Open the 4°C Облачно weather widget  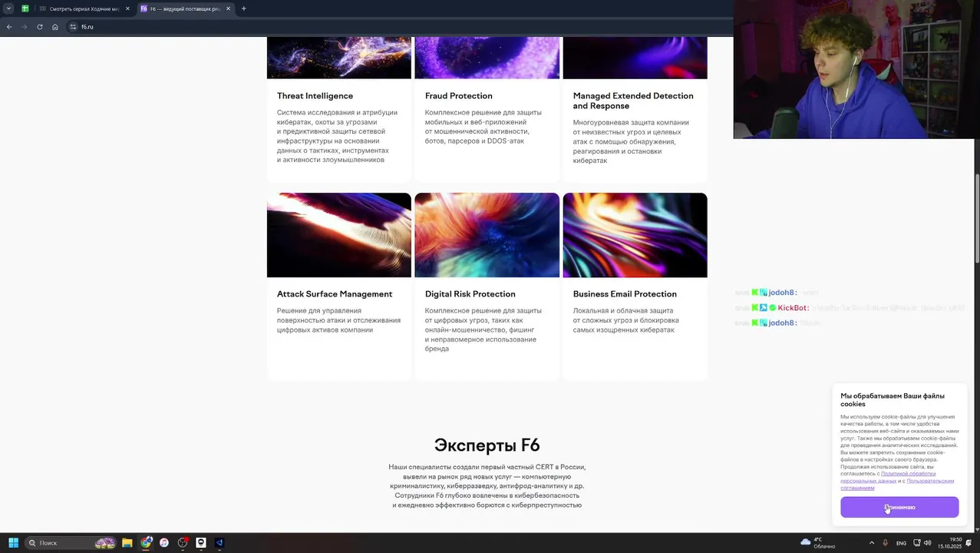[x=818, y=543]
